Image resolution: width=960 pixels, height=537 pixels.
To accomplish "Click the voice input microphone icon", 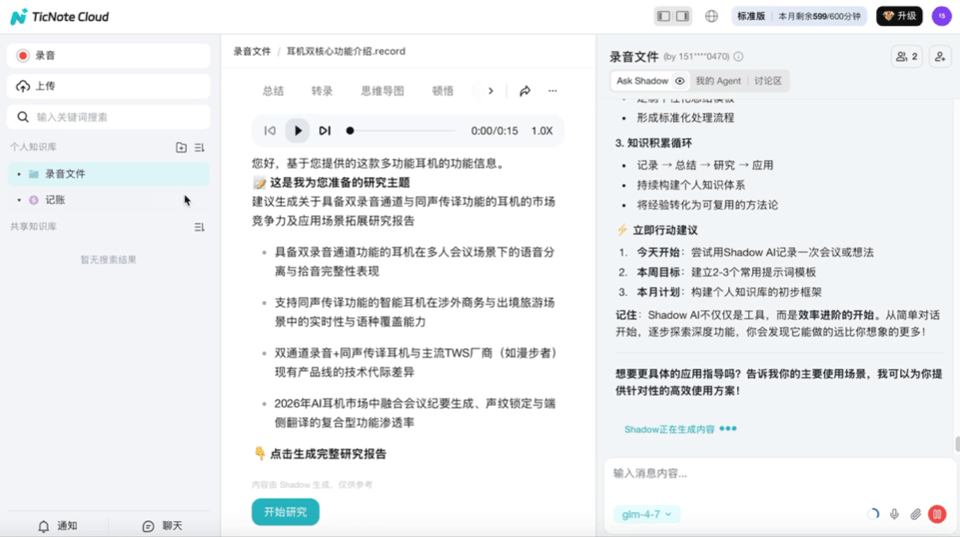I will [894, 514].
